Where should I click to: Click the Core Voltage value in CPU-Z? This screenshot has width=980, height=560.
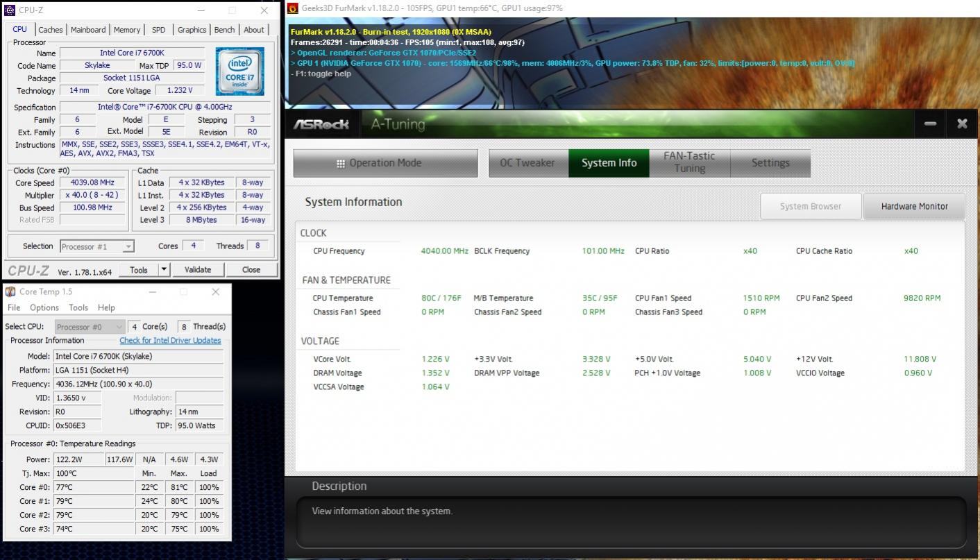tap(180, 90)
